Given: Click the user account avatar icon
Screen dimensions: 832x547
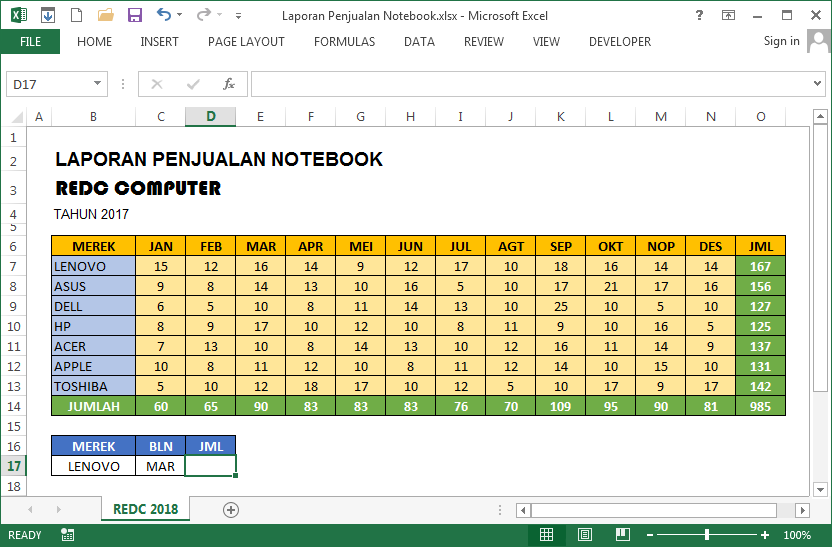Looking at the screenshot, I should click(x=818, y=41).
